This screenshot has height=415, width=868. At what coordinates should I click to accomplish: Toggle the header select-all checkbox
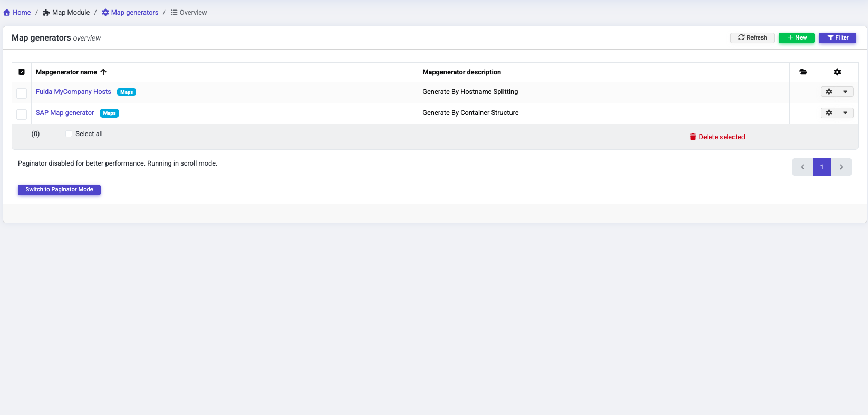click(22, 72)
